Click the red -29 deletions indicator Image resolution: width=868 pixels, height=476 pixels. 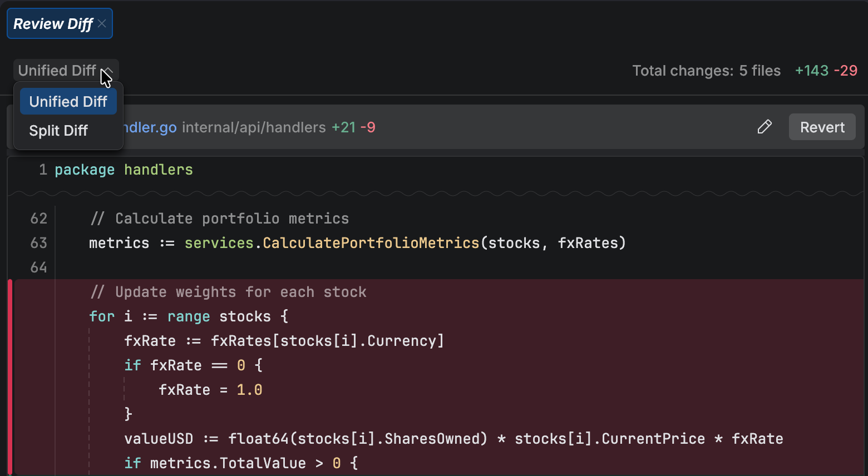pyautogui.click(x=844, y=71)
